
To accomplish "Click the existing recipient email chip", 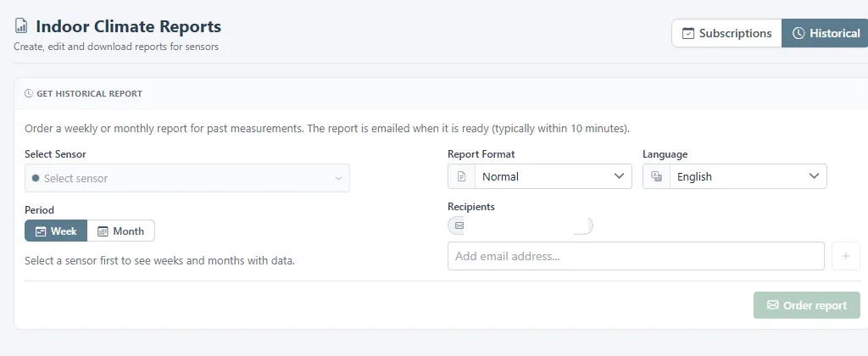I will pos(520,226).
